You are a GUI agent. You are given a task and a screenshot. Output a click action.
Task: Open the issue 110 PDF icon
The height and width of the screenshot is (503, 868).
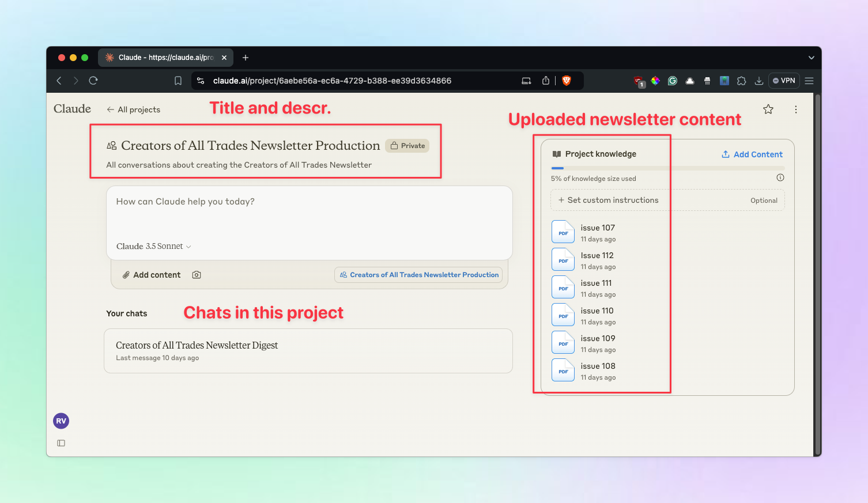click(x=563, y=315)
